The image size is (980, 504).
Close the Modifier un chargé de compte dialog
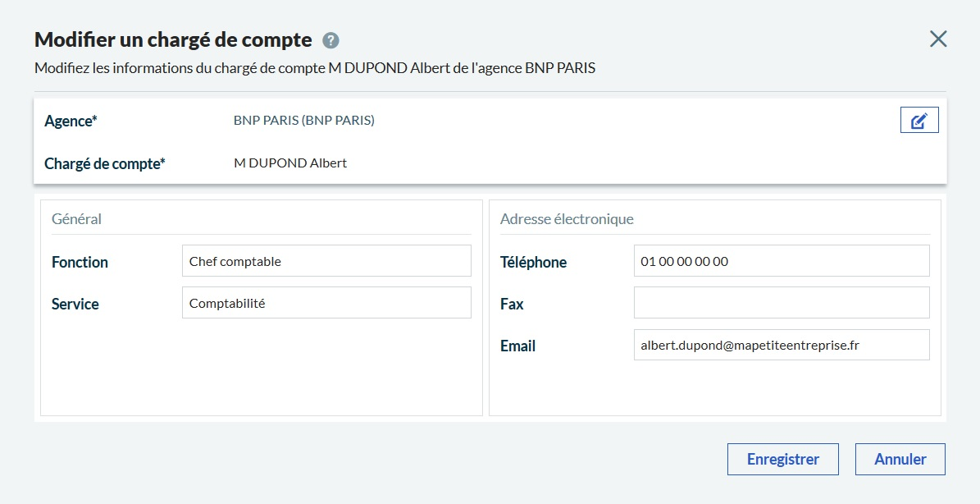tap(937, 39)
